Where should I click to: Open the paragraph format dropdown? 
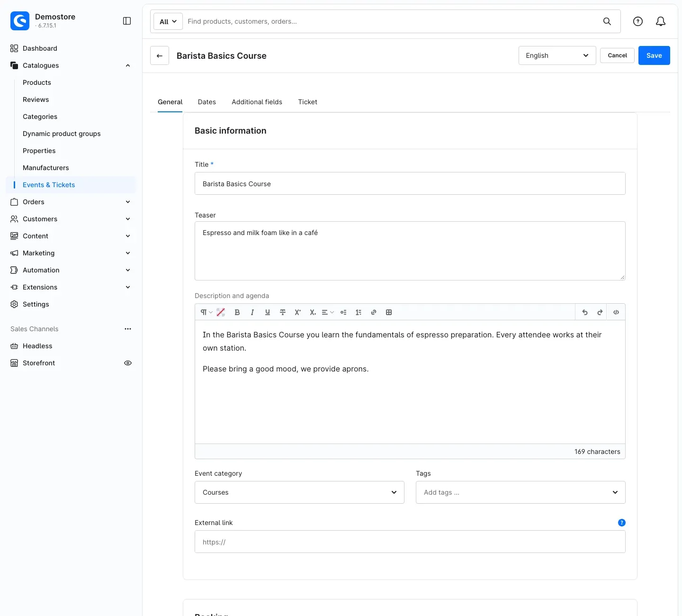(206, 312)
